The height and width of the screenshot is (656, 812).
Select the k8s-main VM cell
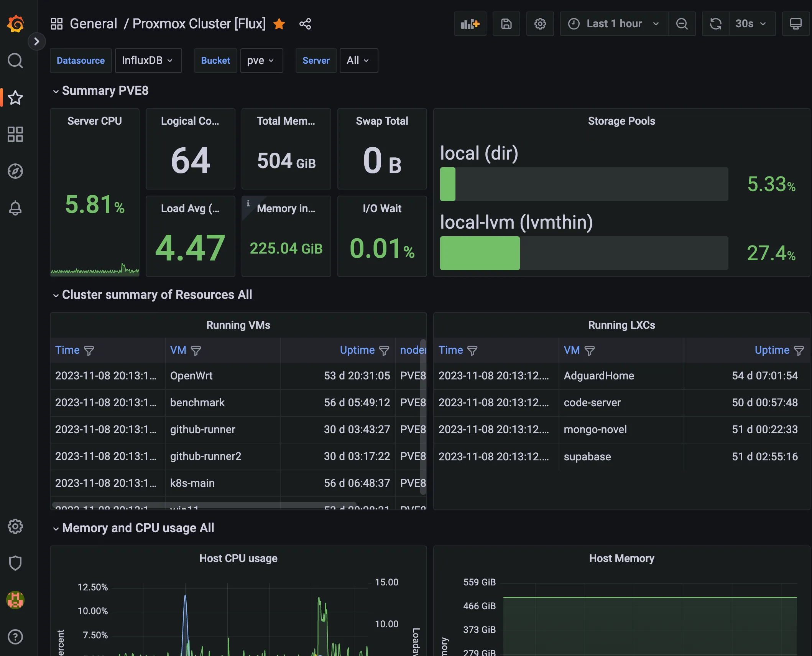coord(222,483)
